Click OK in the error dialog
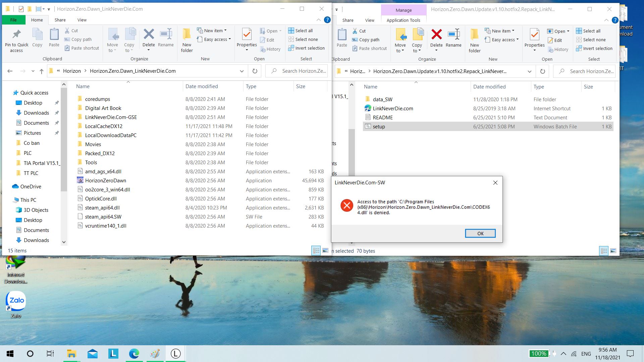 point(480,233)
